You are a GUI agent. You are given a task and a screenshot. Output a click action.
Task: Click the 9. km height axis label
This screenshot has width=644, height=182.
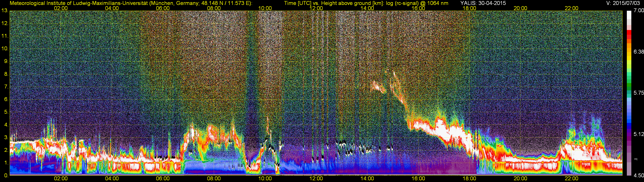click(x=6, y=61)
